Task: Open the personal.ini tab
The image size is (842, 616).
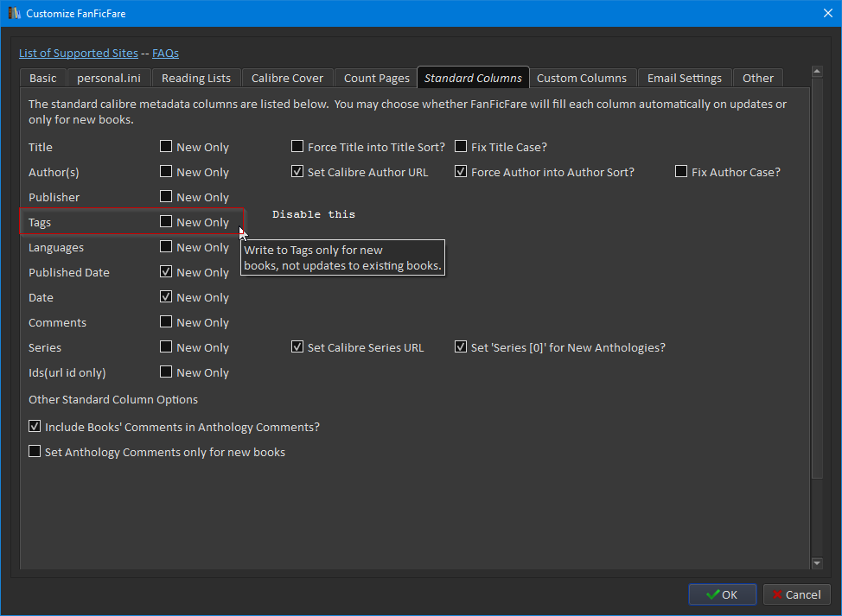Action: coord(109,78)
